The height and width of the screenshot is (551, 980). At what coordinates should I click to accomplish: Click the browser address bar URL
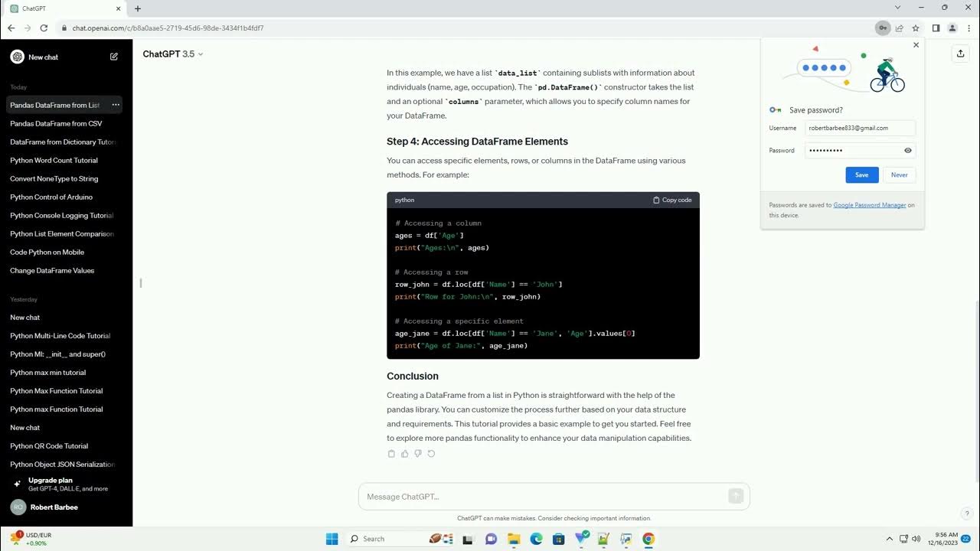pyautogui.click(x=168, y=28)
